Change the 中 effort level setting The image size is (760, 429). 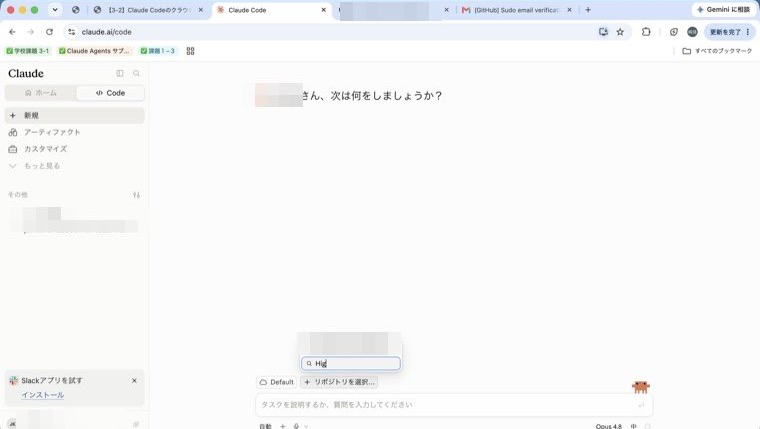[x=633, y=426]
